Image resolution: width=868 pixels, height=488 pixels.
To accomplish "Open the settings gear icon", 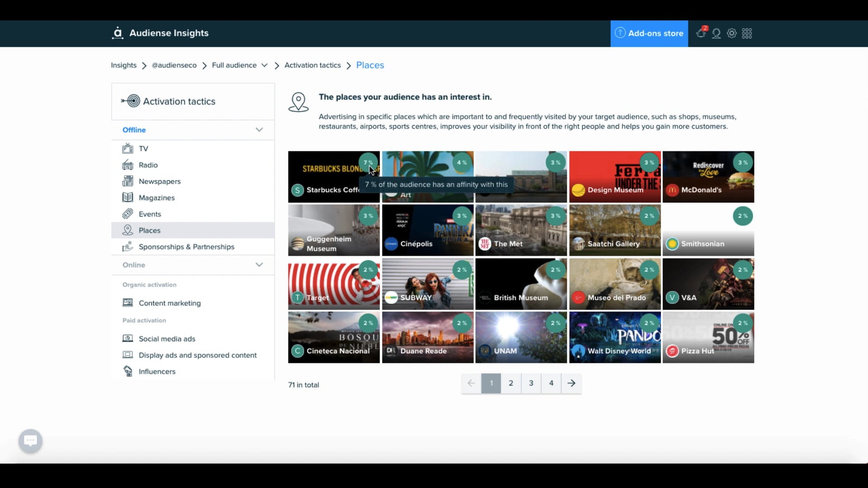I will tap(732, 33).
